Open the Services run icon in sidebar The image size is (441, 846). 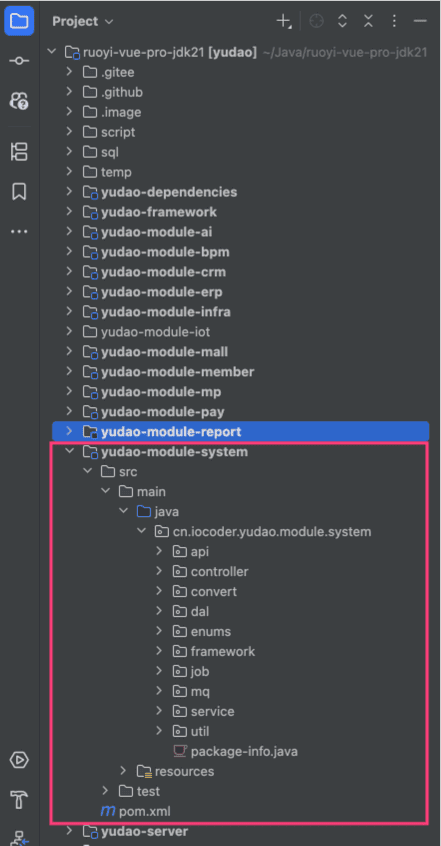(19, 760)
